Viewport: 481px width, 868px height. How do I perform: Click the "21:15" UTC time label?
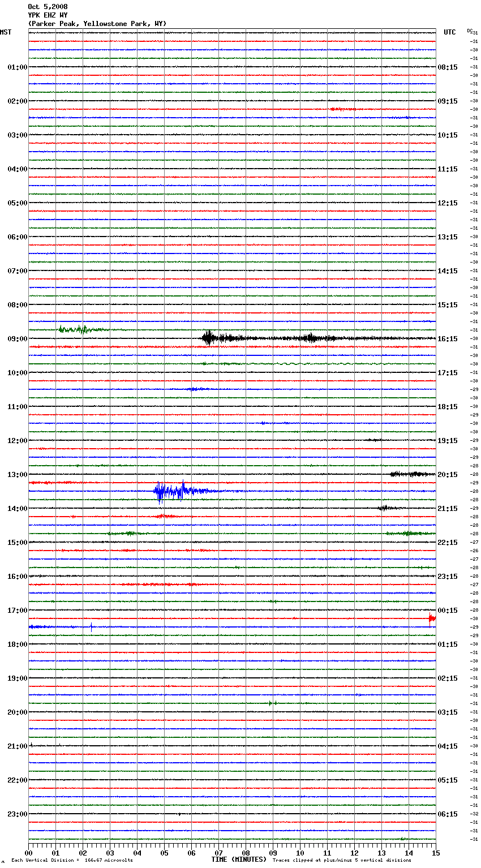448,509
